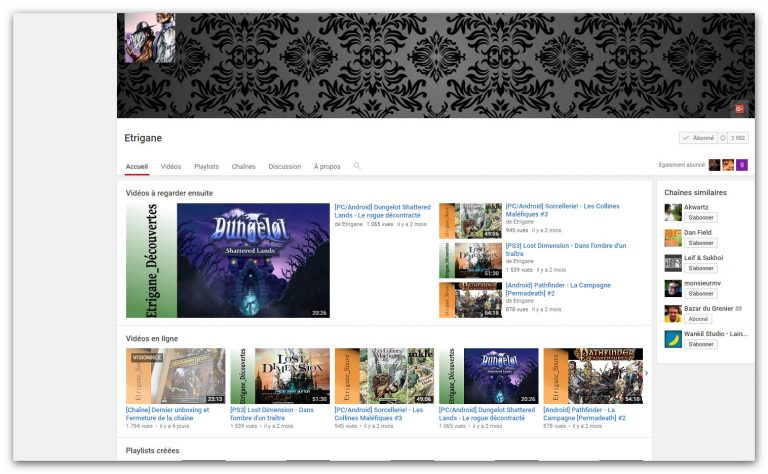
Task: Switch to the Vidéos tab
Action: tap(170, 166)
